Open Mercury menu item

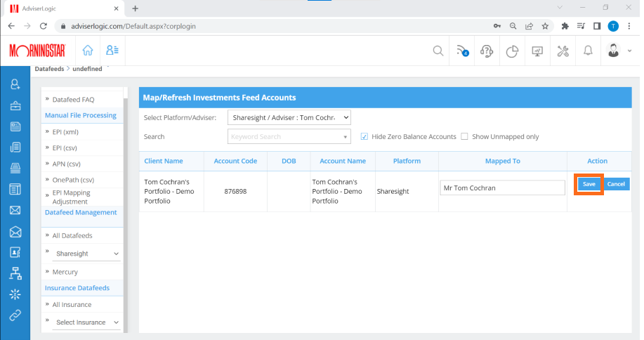(65, 272)
